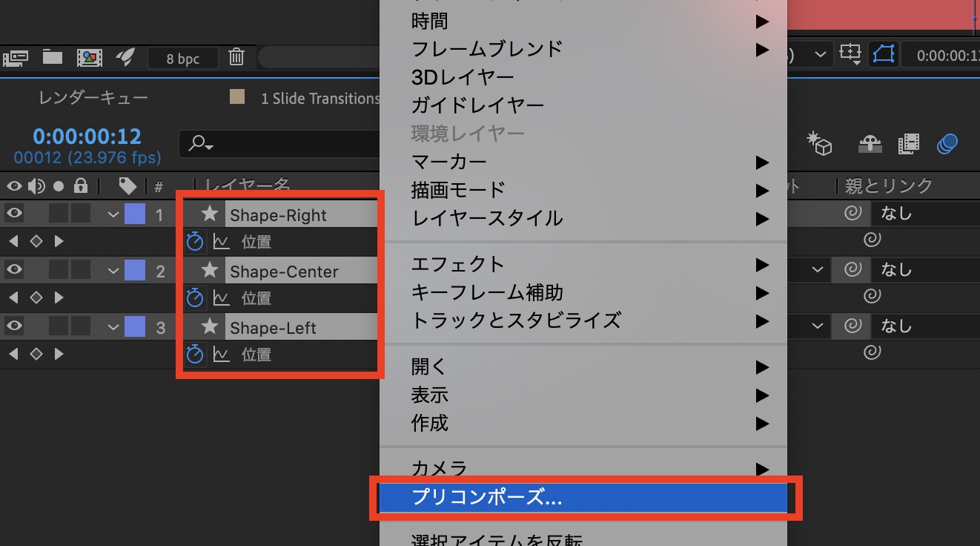Click the parent pick whip of Shape-Center
Viewport: 980px width, 546px height.
point(853,270)
